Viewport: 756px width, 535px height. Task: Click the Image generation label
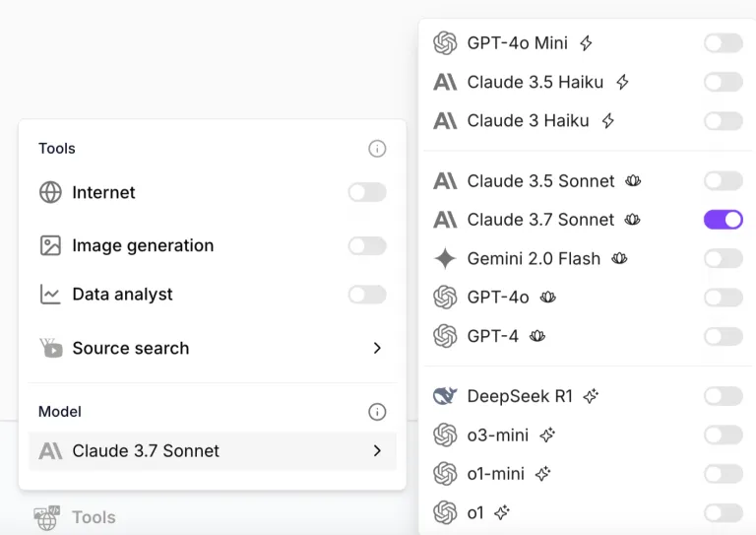pyautogui.click(x=143, y=245)
